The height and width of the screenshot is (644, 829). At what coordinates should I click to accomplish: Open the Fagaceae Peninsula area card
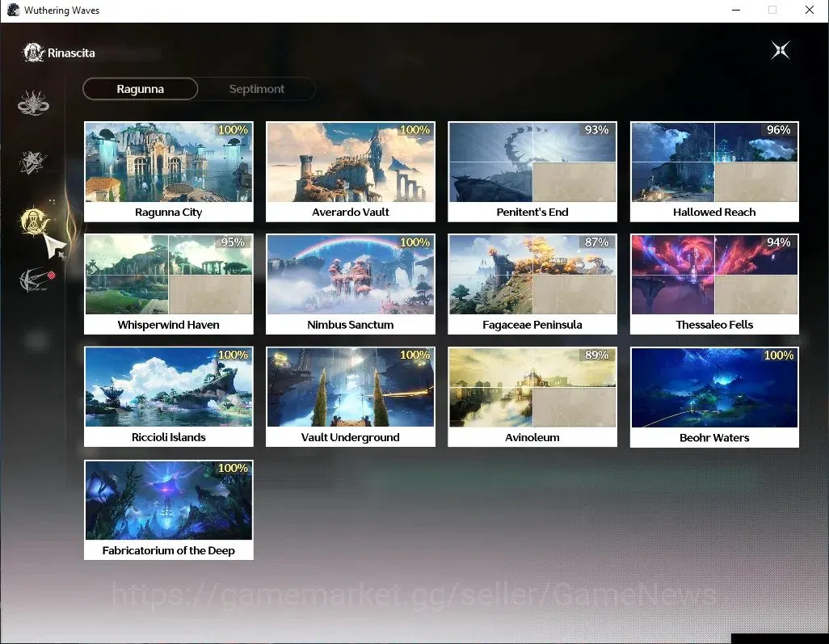coord(532,284)
